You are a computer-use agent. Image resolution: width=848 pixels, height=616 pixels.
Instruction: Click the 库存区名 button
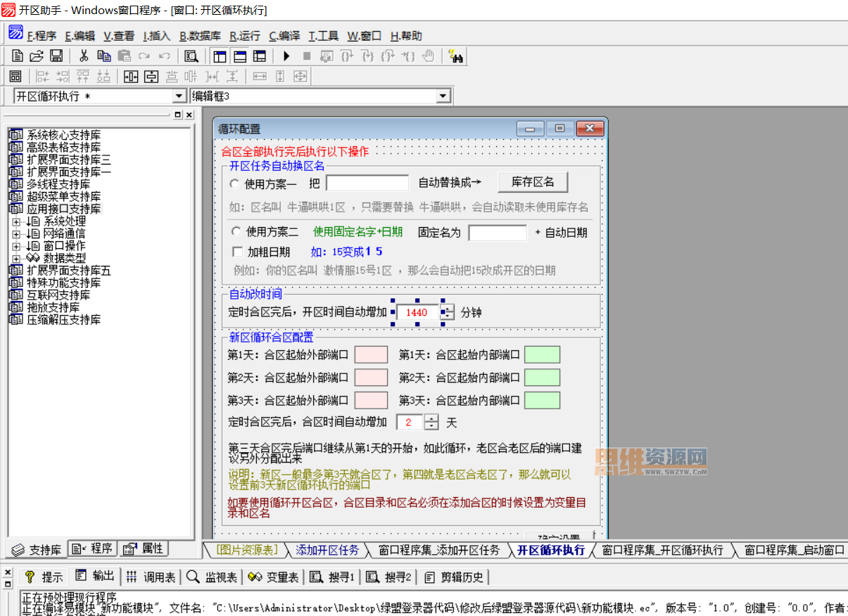[533, 182]
